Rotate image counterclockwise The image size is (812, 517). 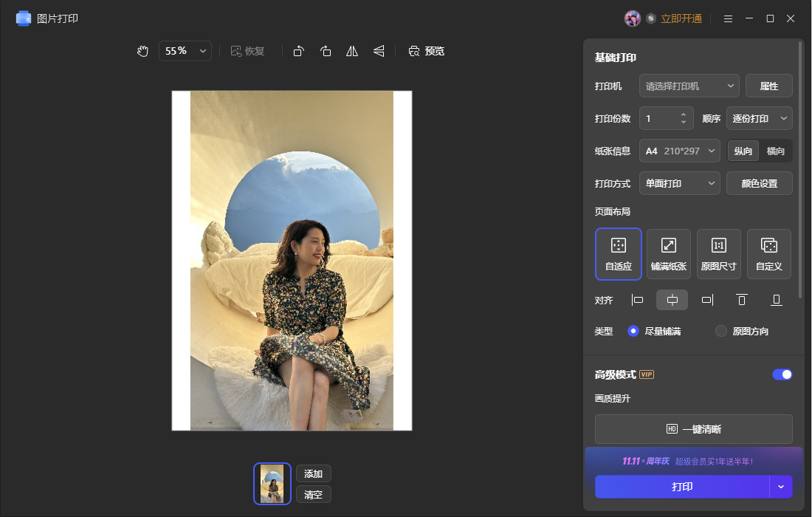coord(299,51)
